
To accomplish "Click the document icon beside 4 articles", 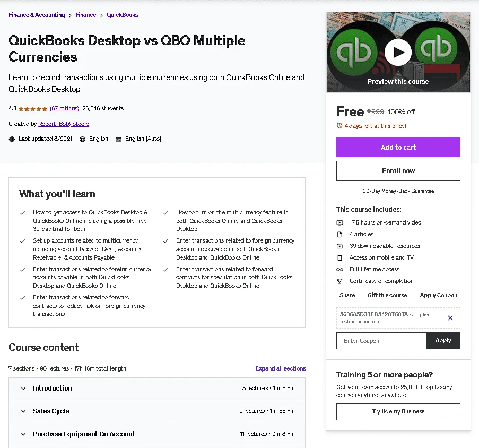I will (x=339, y=235).
